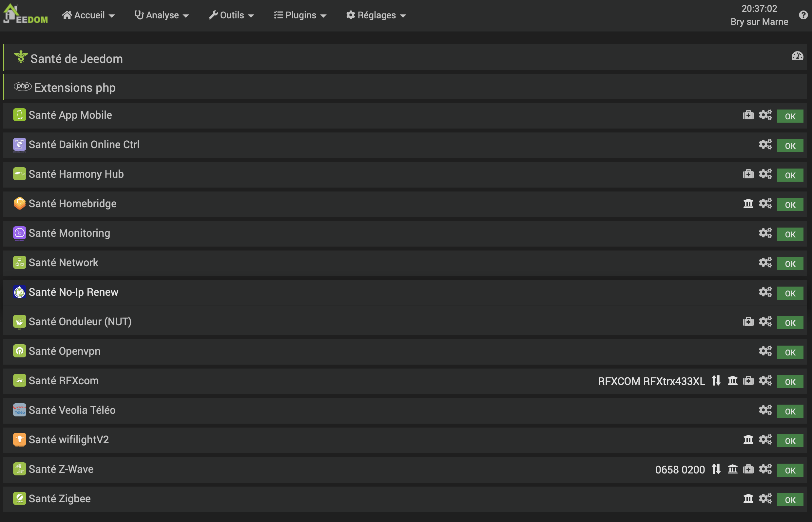Viewport: 812px width, 522px height.
Task: Open the help question mark icon
Action: click(803, 15)
